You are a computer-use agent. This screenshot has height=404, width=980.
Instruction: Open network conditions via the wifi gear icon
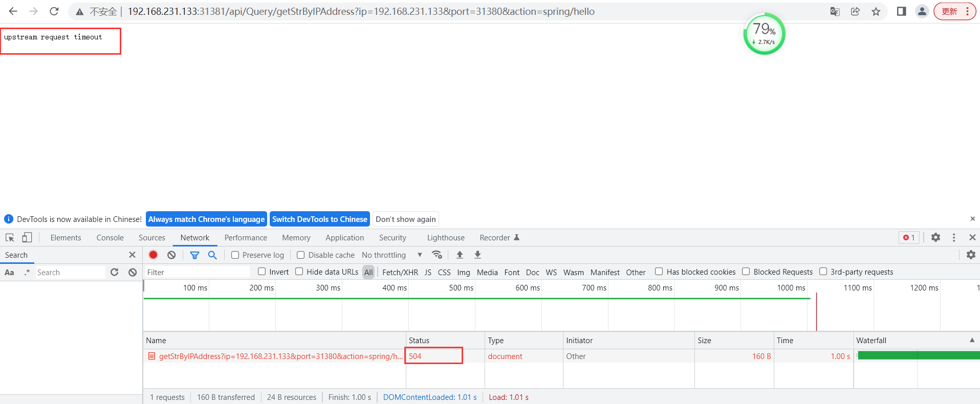[x=437, y=255]
